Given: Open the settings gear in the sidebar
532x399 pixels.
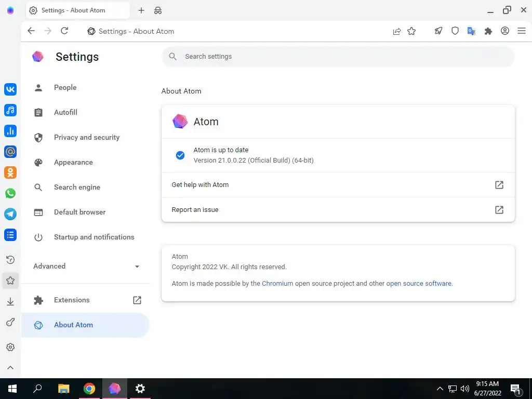Looking at the screenshot, I should pyautogui.click(x=10, y=347).
